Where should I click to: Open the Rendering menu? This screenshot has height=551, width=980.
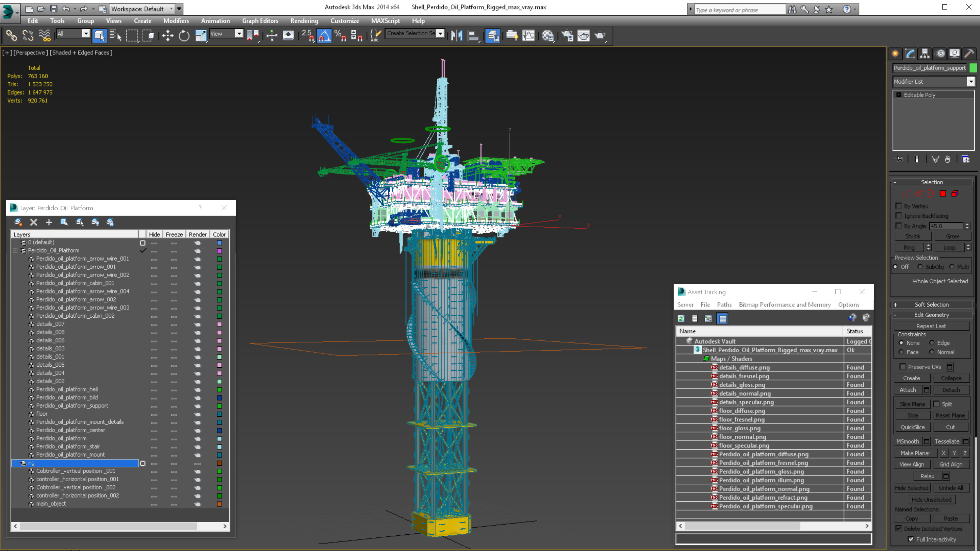304,21
